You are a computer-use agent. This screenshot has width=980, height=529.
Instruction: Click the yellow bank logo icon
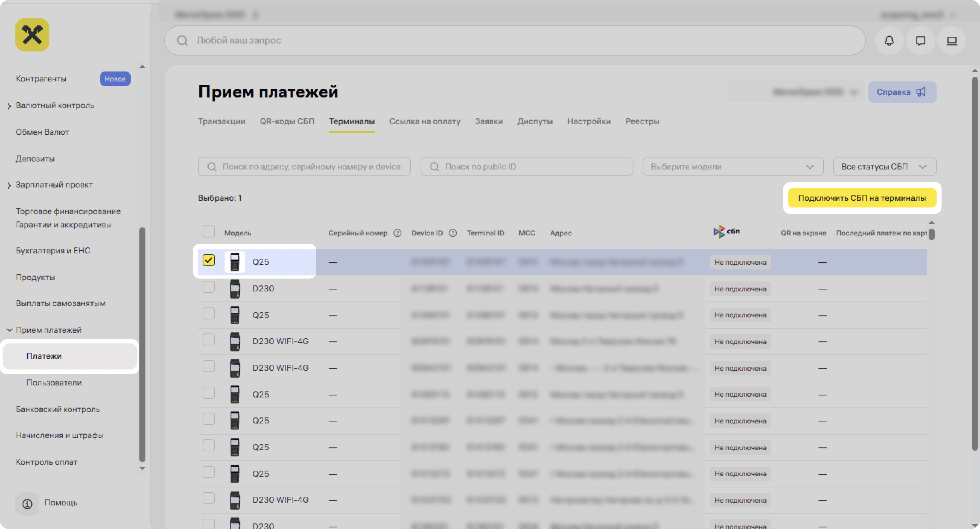[32, 35]
